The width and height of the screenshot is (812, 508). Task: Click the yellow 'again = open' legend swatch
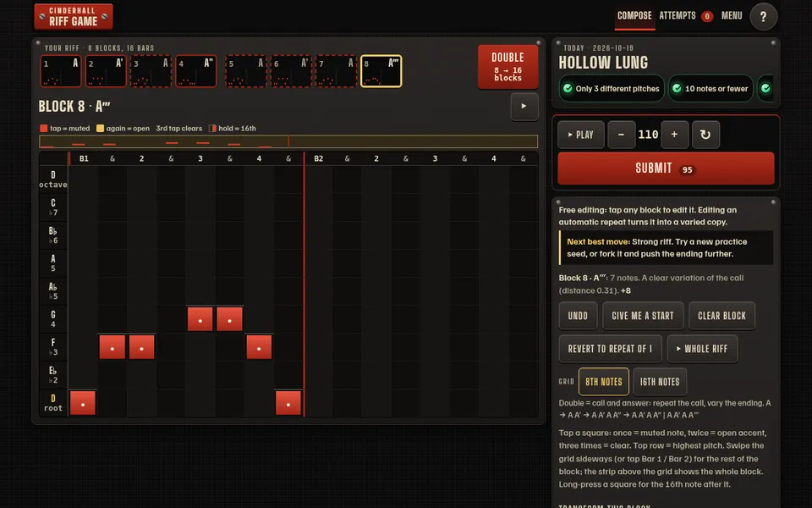click(100, 129)
